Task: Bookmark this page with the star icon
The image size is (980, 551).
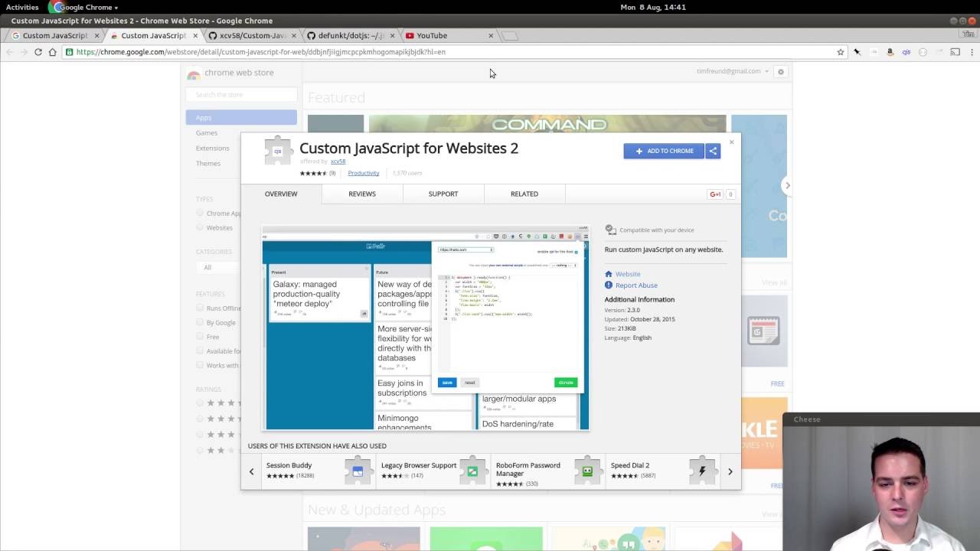Action: tap(841, 52)
